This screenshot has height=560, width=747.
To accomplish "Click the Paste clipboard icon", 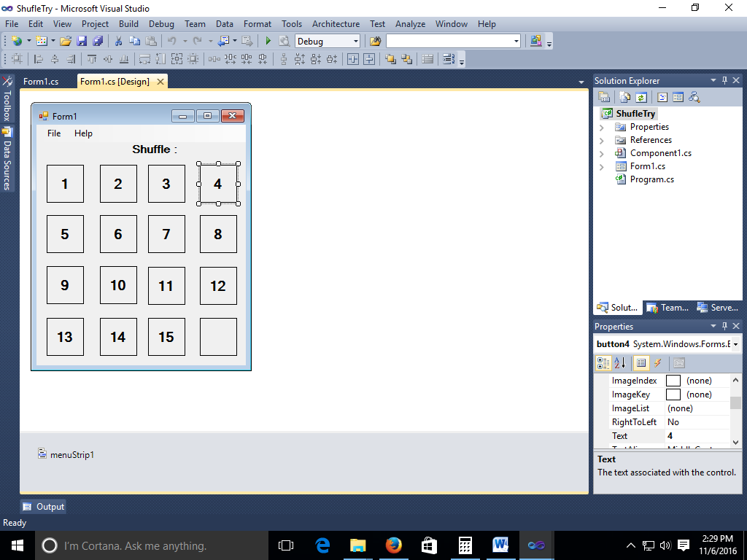I will coord(150,42).
